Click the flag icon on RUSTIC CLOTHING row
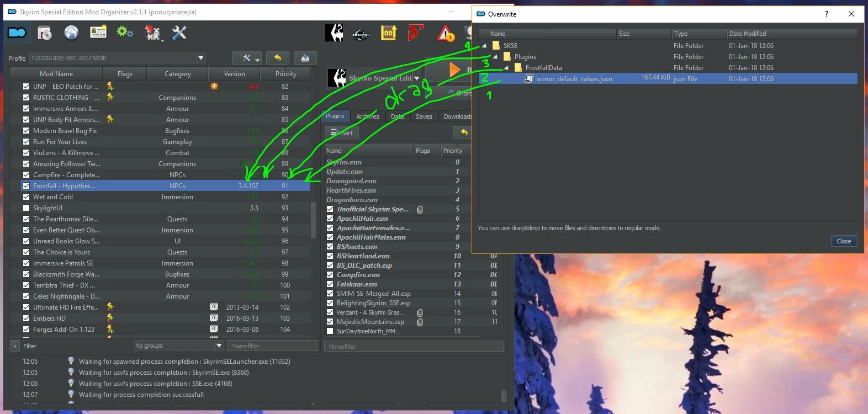 [110, 97]
